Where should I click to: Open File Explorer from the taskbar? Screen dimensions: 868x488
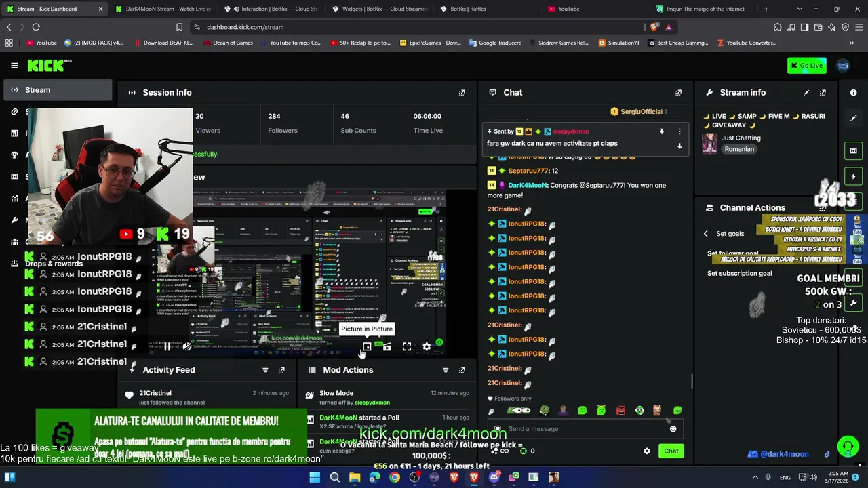point(355,477)
